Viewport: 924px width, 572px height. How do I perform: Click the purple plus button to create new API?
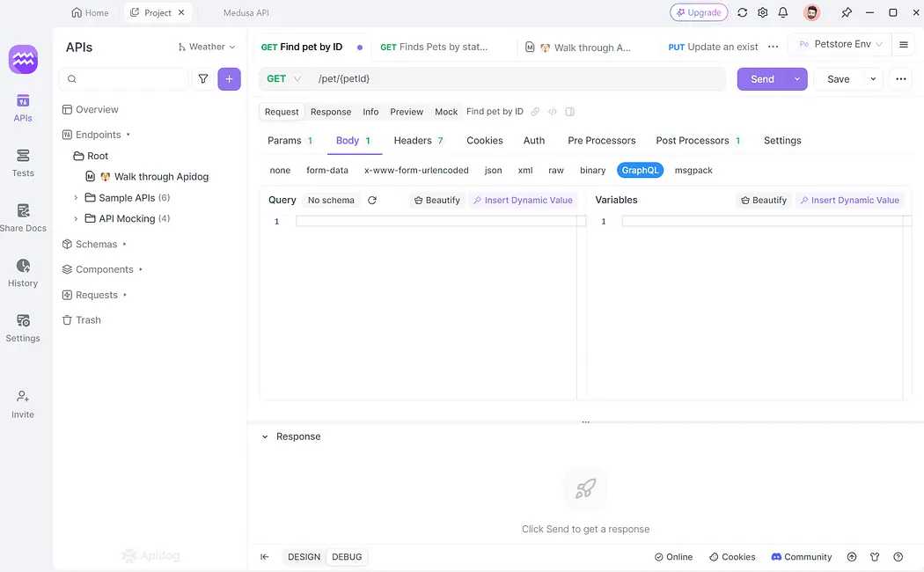pos(229,78)
